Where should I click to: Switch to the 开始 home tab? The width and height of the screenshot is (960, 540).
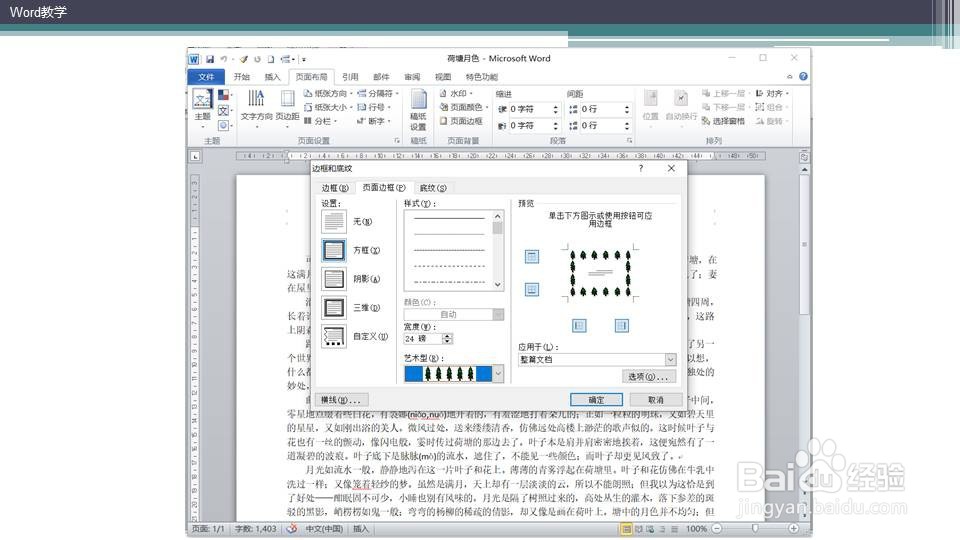pos(241,77)
